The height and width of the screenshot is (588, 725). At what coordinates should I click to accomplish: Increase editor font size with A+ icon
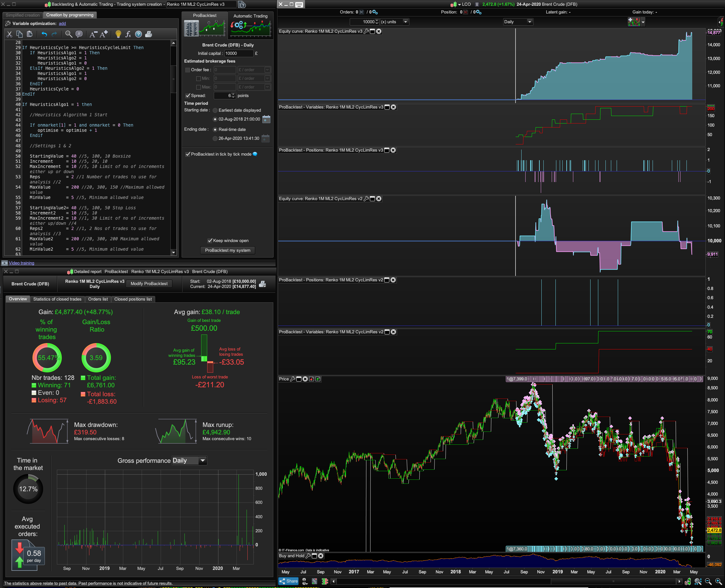coord(104,34)
